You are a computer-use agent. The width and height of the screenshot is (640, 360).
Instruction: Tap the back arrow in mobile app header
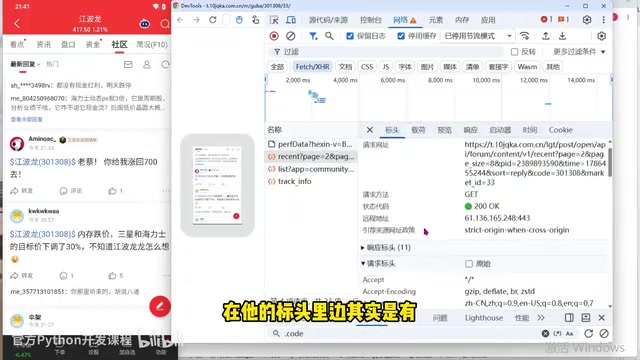click(x=17, y=24)
